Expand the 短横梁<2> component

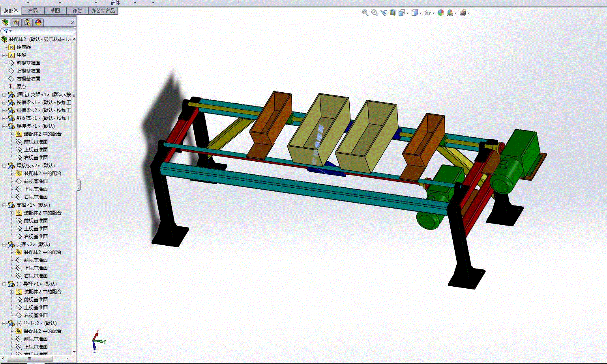click(x=4, y=110)
